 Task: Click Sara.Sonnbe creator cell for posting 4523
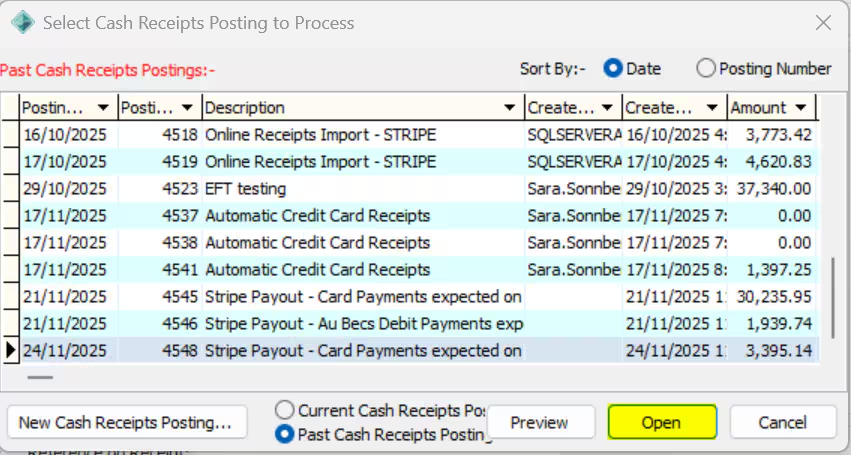[574, 188]
